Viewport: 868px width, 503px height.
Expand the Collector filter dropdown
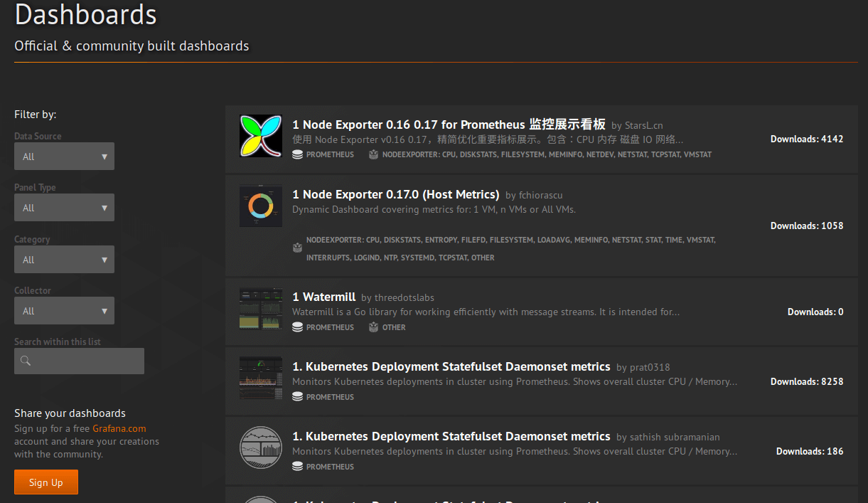64,311
